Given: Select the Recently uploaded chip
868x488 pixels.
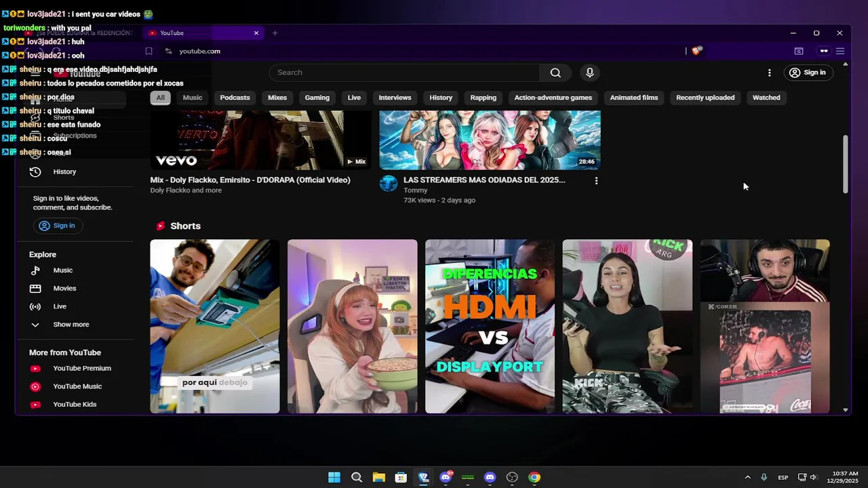Looking at the screenshot, I should (x=705, y=98).
